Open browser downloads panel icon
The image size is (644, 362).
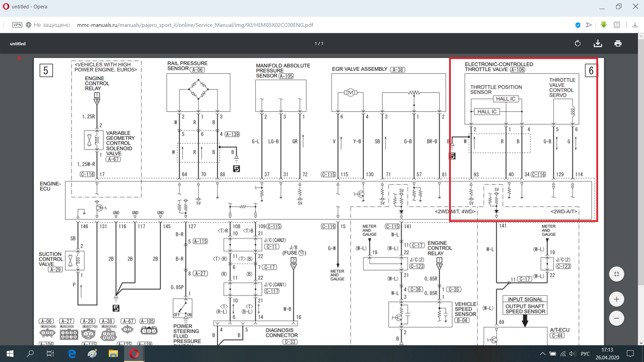(x=635, y=25)
